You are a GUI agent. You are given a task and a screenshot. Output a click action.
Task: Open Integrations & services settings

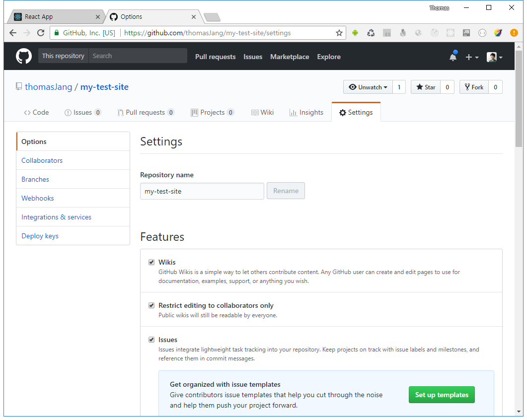click(73, 217)
